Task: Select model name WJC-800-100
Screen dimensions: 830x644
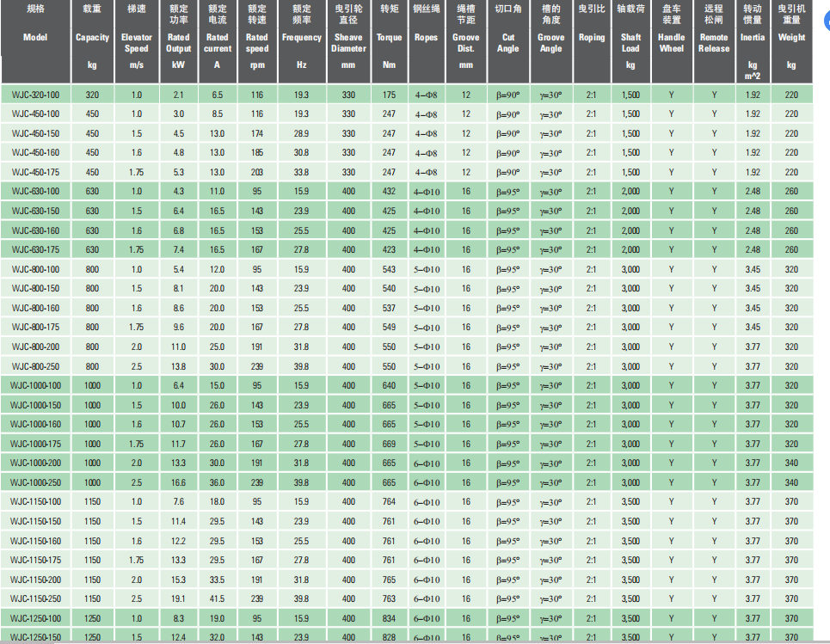Action: coord(35,269)
